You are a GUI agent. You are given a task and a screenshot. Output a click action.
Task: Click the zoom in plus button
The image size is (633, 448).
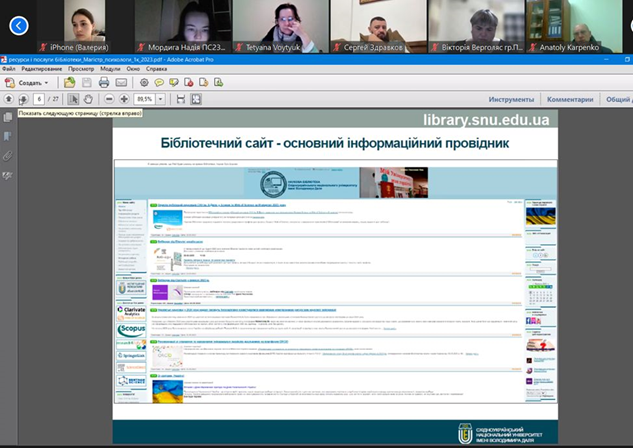(x=124, y=99)
